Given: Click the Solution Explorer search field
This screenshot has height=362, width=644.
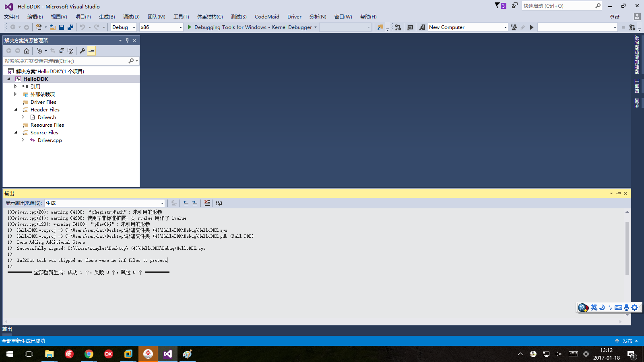Looking at the screenshot, I should click(66, 61).
